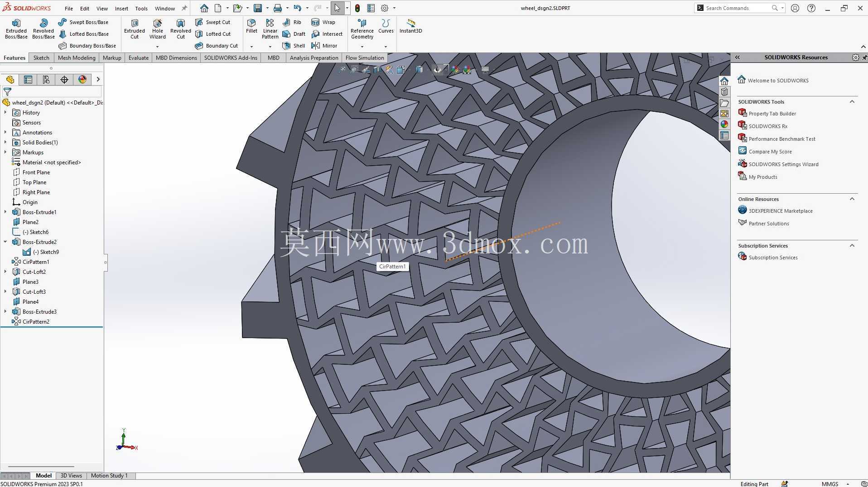
Task: Choose the Revolved Boss/Base tool
Action: point(43,29)
